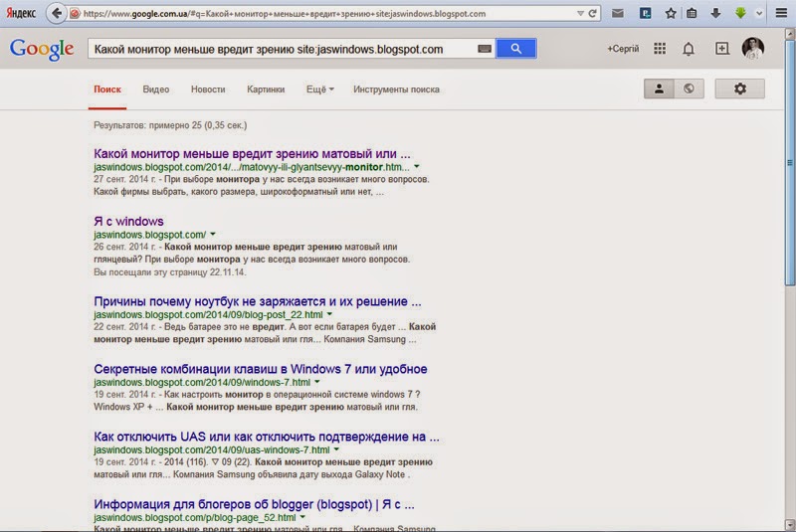Switch to the Видео tab
Viewport: 796px width, 532px height.
pyautogui.click(x=156, y=89)
